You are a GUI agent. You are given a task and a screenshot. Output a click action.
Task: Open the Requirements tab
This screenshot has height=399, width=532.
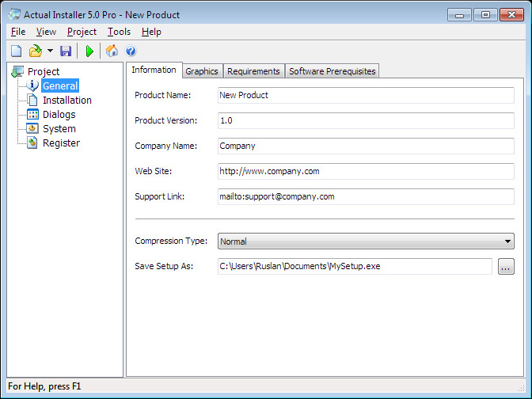253,71
